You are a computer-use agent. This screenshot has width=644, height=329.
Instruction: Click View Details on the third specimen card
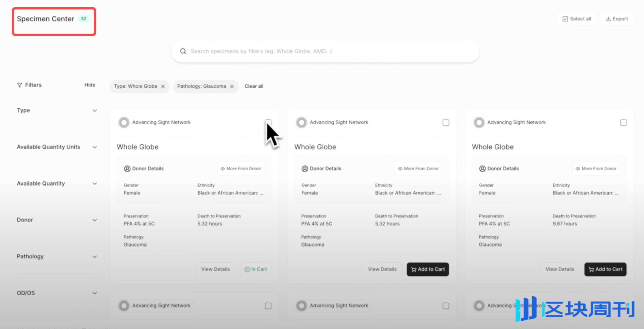tap(559, 269)
